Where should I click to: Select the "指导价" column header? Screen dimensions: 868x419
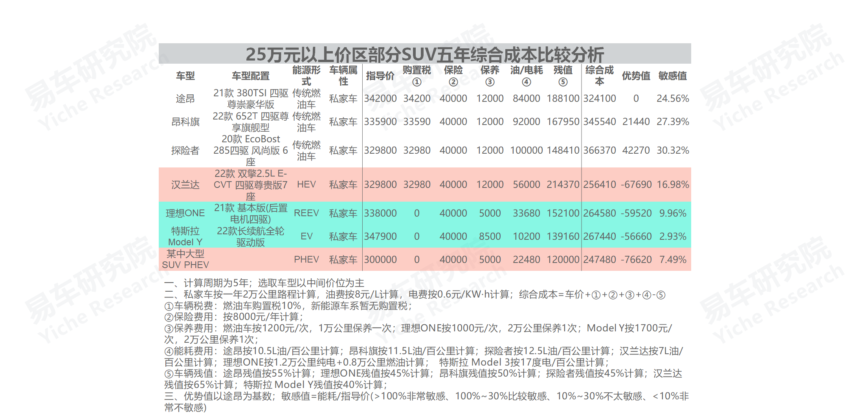tap(380, 76)
